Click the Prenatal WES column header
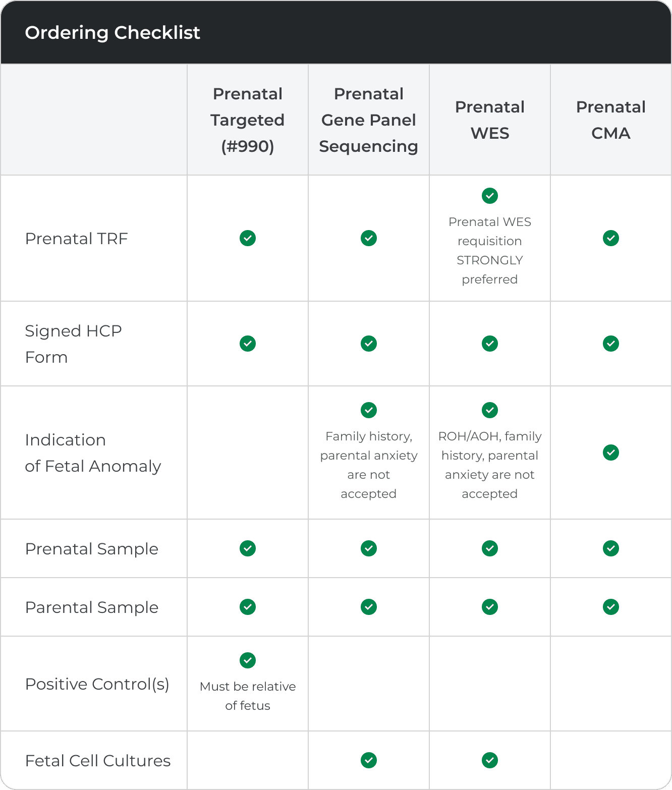Screen dimensions: 672x790 (490, 120)
